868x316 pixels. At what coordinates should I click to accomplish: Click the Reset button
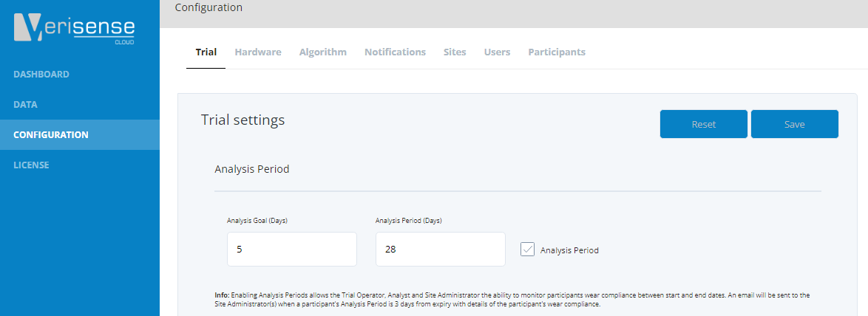[704, 124]
